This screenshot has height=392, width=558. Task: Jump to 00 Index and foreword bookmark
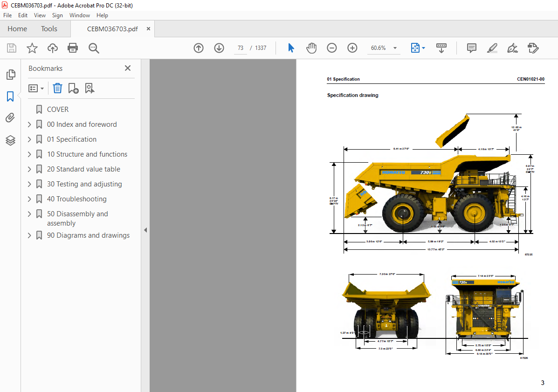coord(82,124)
